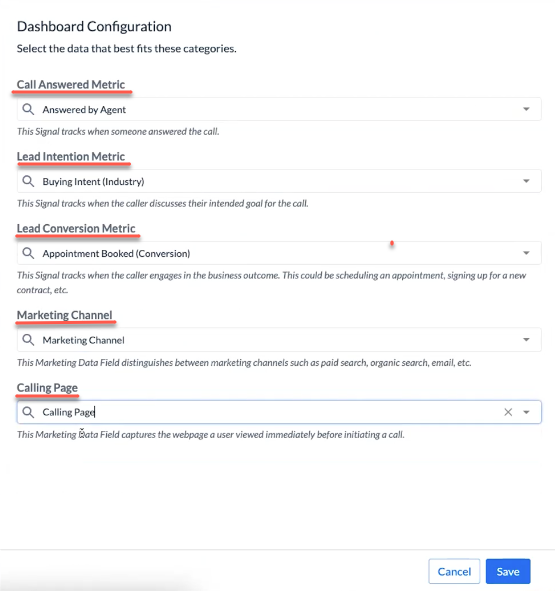Click the Appointment Booked (Conversion) selection text

[116, 253]
